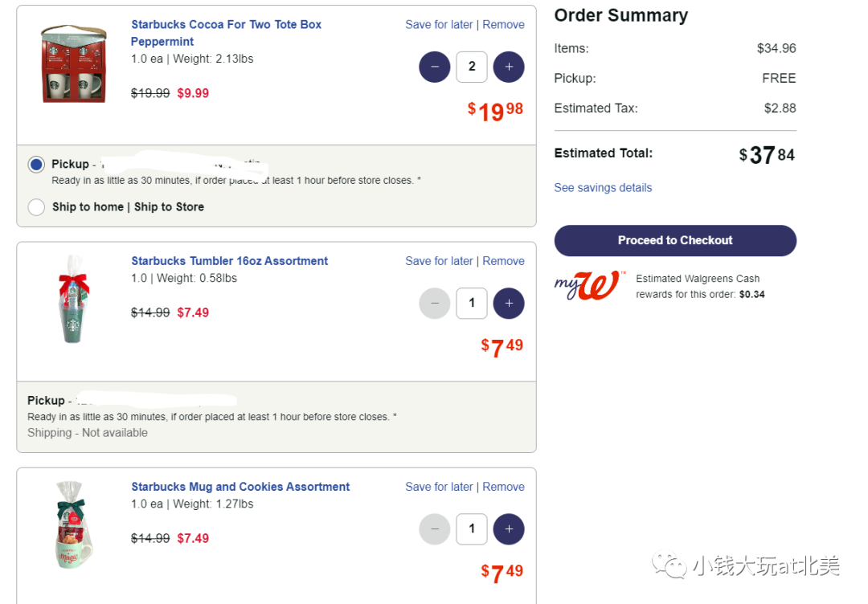This screenshot has height=604, width=868.
Task: Decrease quantity of Starbucks Cocoa Tote Box
Action: [435, 67]
